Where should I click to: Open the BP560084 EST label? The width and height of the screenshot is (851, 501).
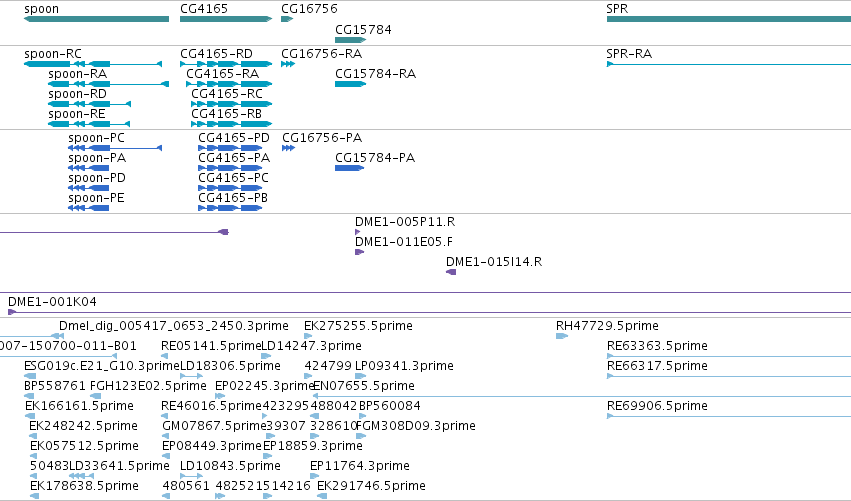click(x=390, y=407)
